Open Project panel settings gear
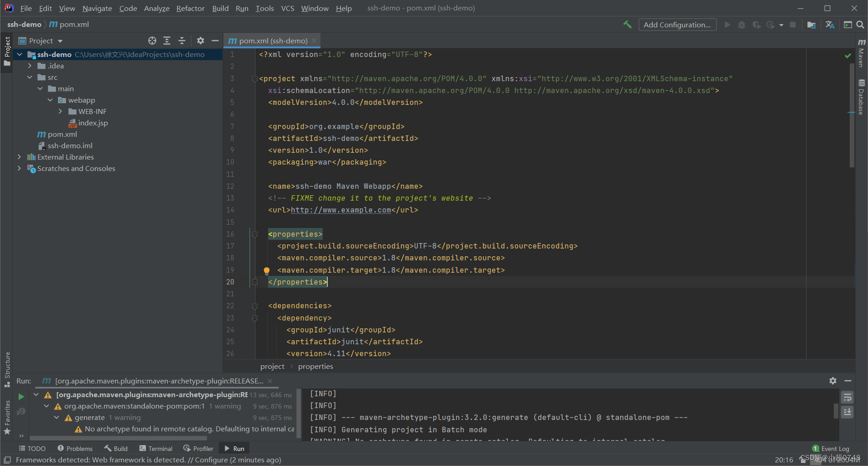868x466 pixels. click(201, 41)
